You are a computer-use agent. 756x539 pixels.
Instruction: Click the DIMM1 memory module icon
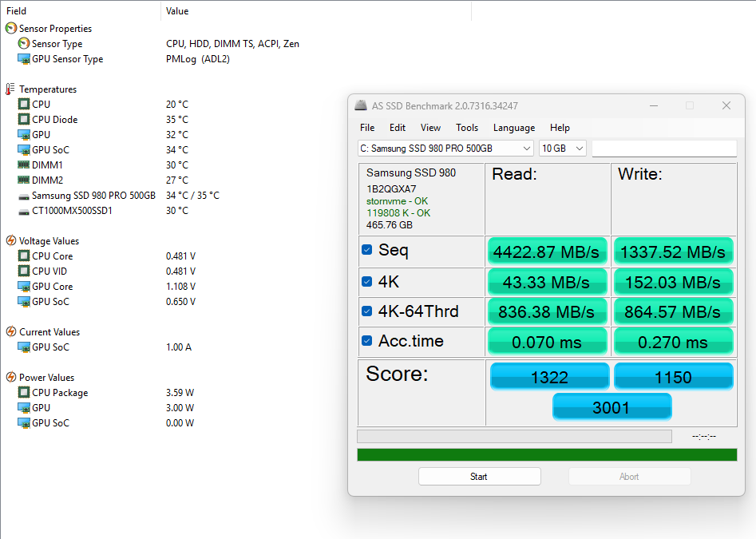point(24,164)
